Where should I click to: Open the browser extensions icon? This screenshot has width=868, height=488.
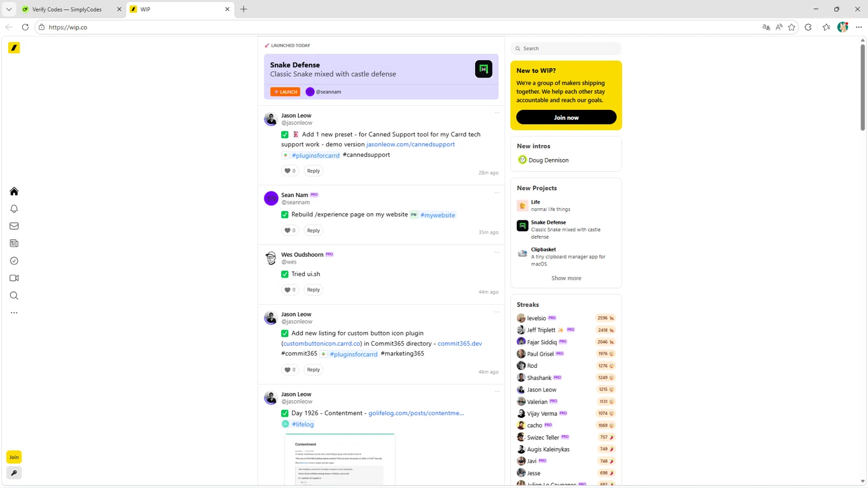[808, 27]
